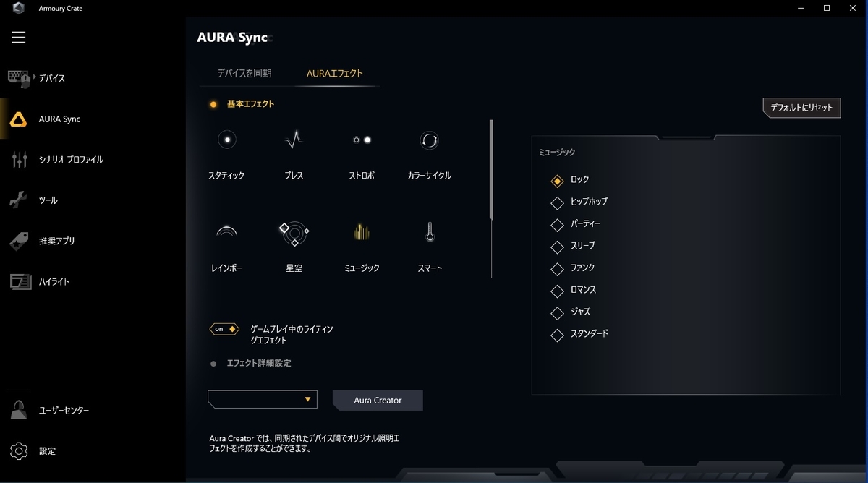Collapse the sidebar with the hamburger menu
The height and width of the screenshot is (483, 868).
pyautogui.click(x=18, y=37)
